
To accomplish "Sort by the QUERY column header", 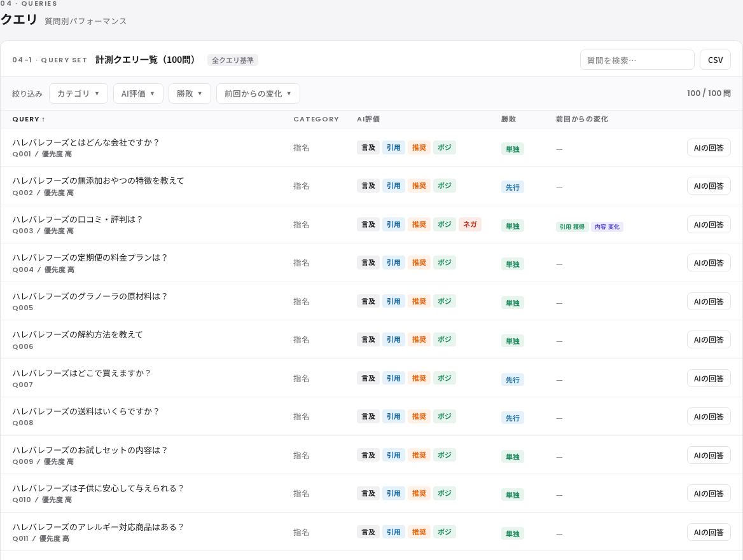I will click(x=29, y=120).
